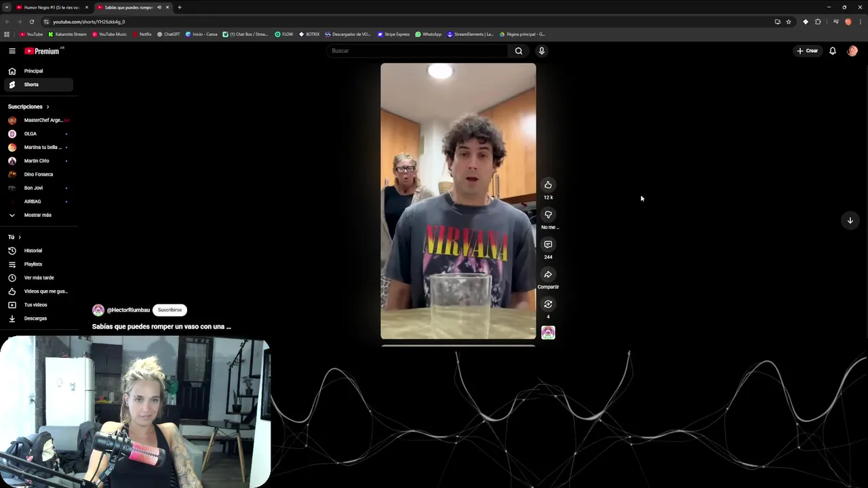Start voice search with the microphone icon

pyautogui.click(x=541, y=51)
